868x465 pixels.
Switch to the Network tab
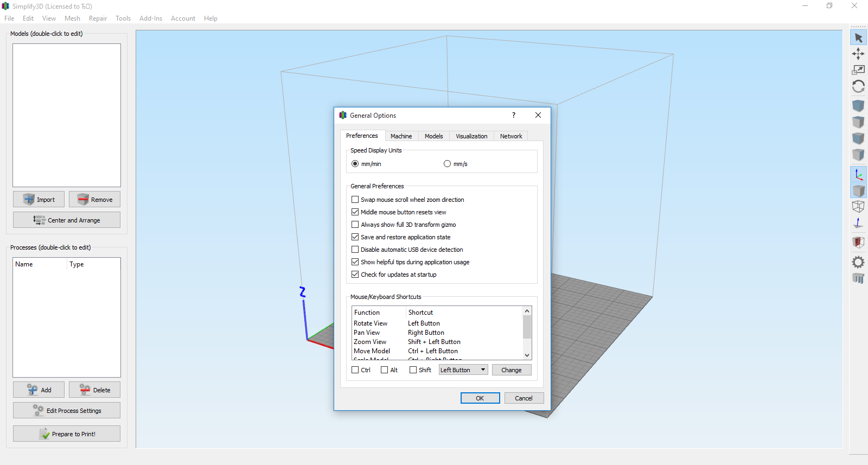coord(511,136)
